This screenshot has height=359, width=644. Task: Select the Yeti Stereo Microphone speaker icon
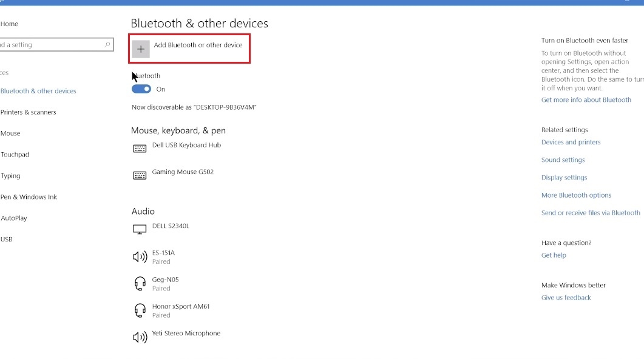(x=140, y=337)
